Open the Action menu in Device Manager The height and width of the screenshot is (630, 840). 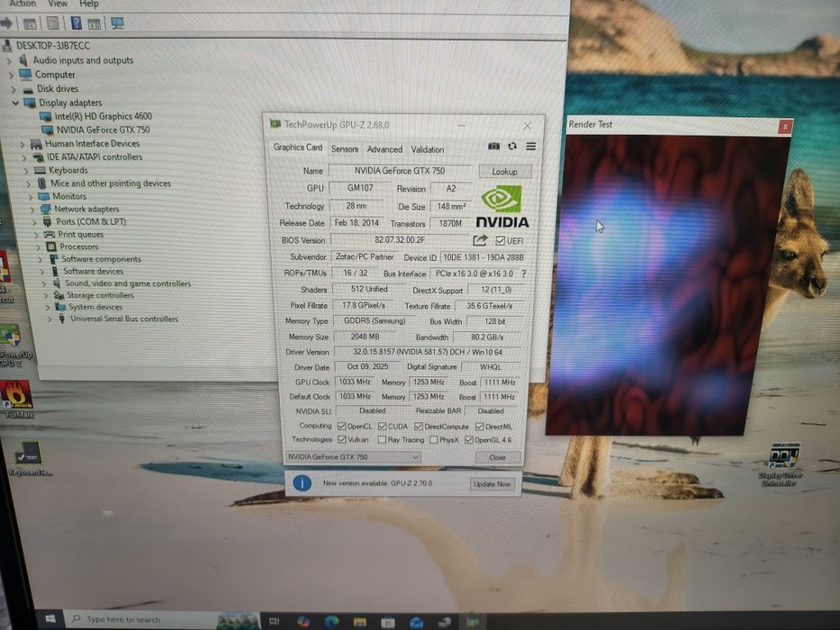click(x=23, y=4)
